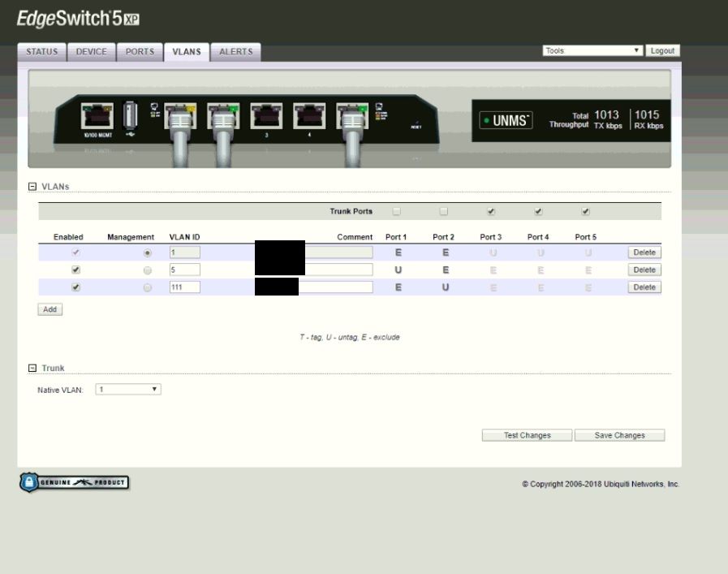Disable the VLAN 111 Enabled checkbox

coord(76,287)
